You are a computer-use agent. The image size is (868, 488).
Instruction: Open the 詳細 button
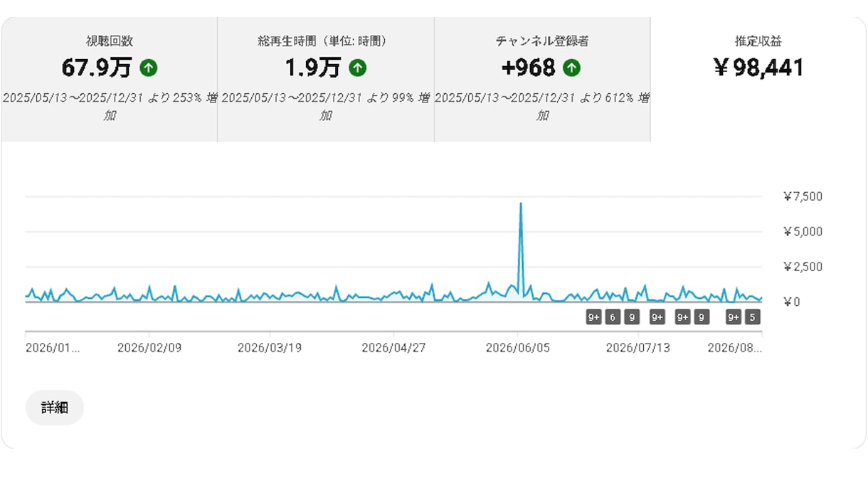[x=55, y=408]
